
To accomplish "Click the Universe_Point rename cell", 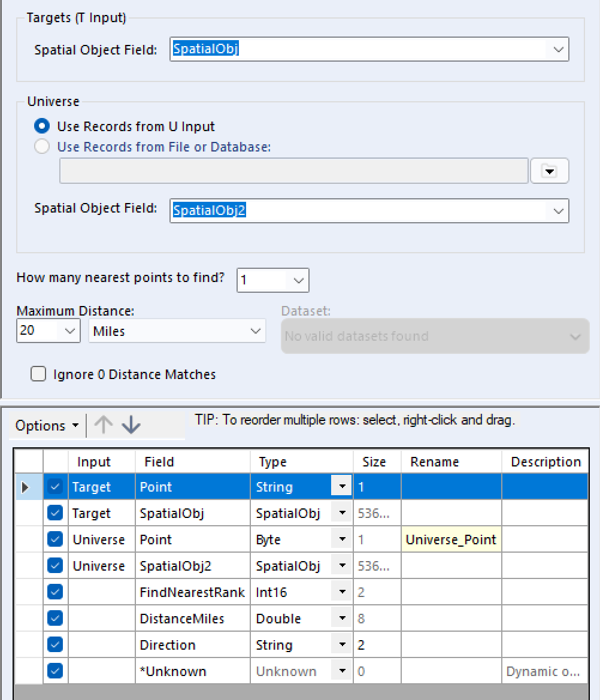I will (451, 540).
